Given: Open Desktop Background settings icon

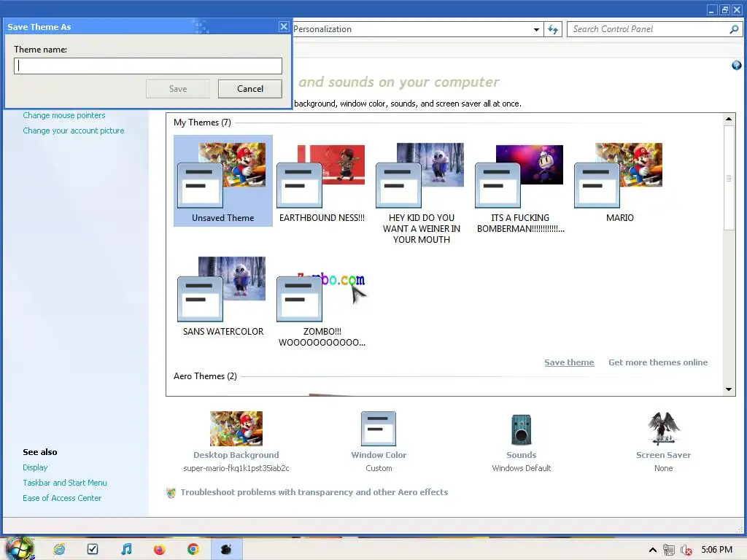Looking at the screenshot, I should [x=236, y=429].
